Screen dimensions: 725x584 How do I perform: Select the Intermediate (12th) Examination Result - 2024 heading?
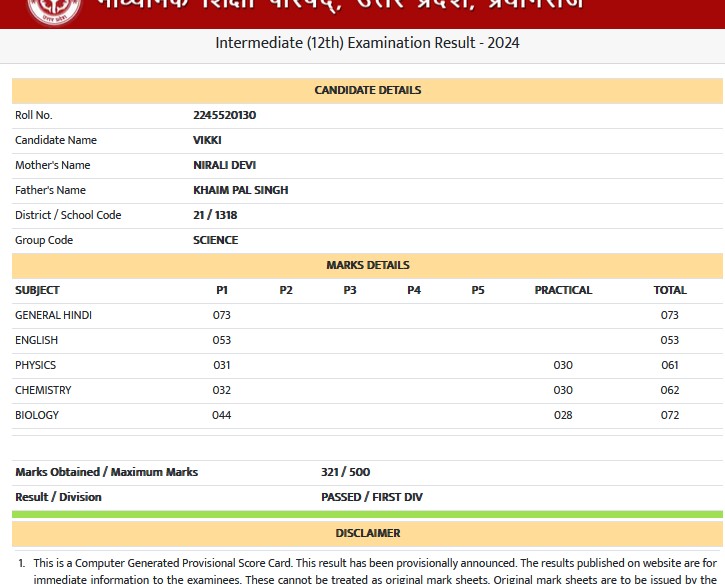367,43
